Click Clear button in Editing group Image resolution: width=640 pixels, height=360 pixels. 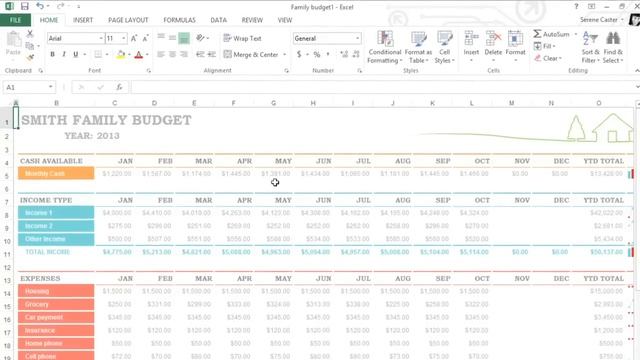548,58
